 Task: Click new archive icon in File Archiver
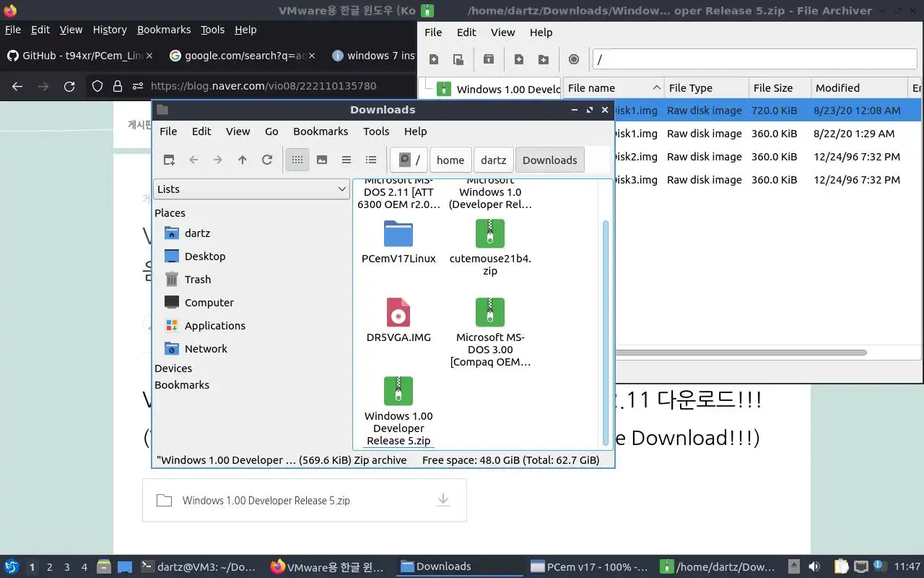click(x=434, y=59)
